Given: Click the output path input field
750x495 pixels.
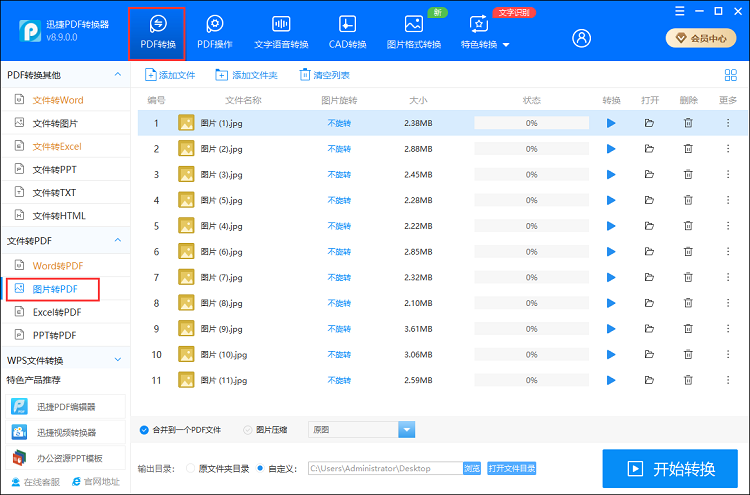Looking at the screenshot, I should point(383,468).
